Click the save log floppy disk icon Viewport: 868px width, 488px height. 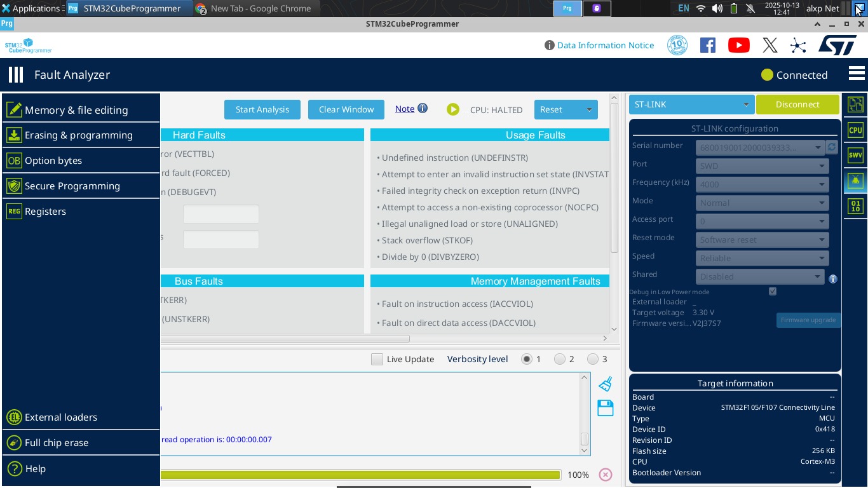click(x=606, y=408)
